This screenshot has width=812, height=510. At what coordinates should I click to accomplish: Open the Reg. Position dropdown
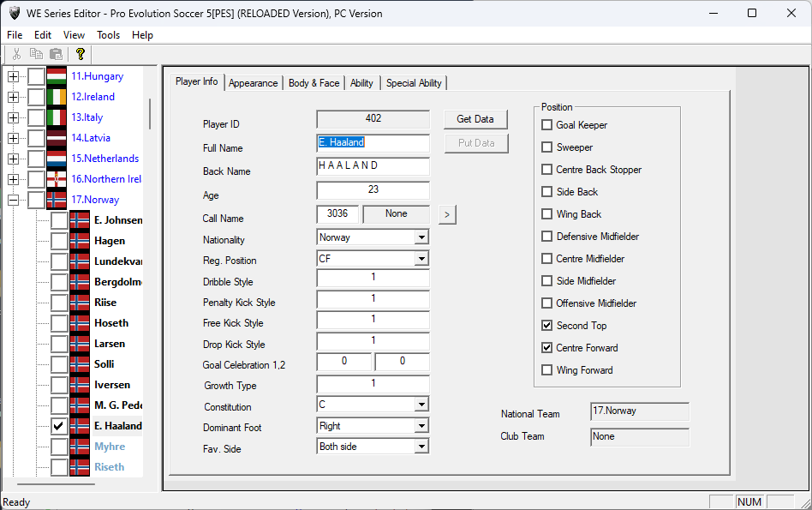pos(421,259)
